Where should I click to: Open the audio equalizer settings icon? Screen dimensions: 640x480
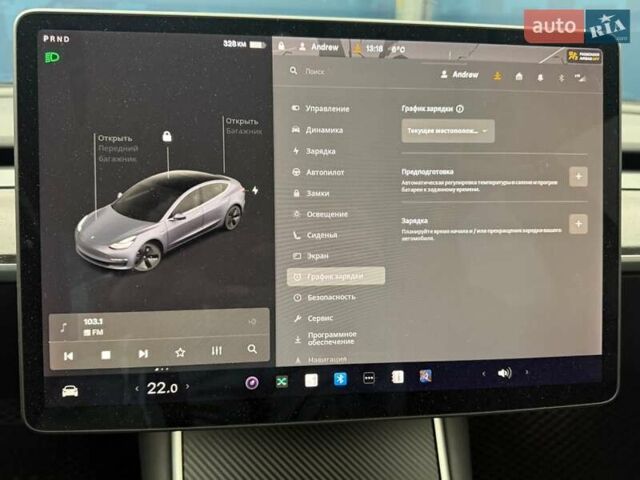216,352
